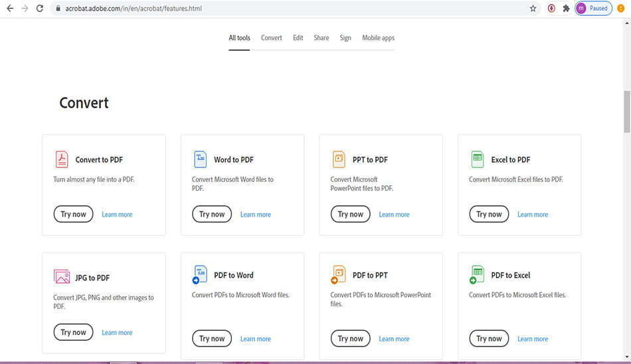Click the PDF to Excel icon
The height and width of the screenshot is (364, 631).
(477, 274)
